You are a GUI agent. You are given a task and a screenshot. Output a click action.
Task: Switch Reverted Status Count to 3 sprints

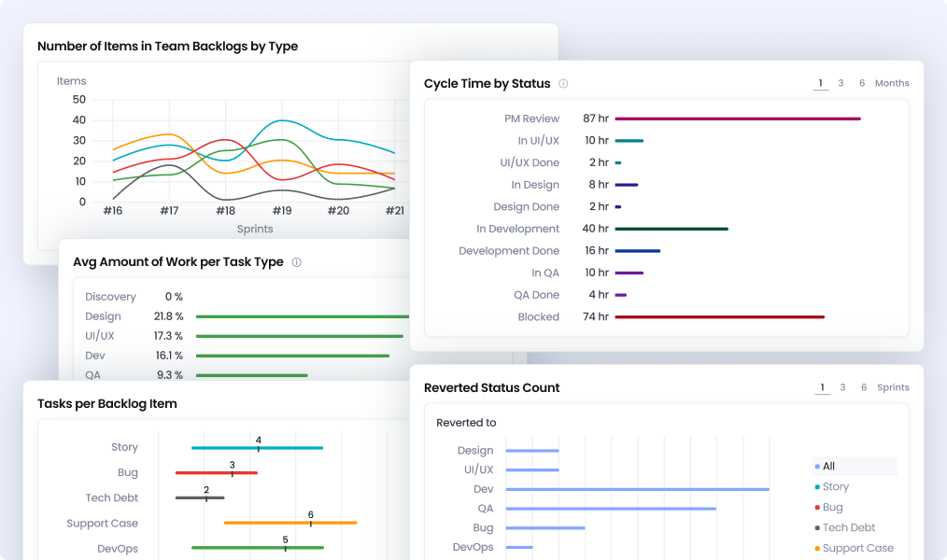click(842, 387)
